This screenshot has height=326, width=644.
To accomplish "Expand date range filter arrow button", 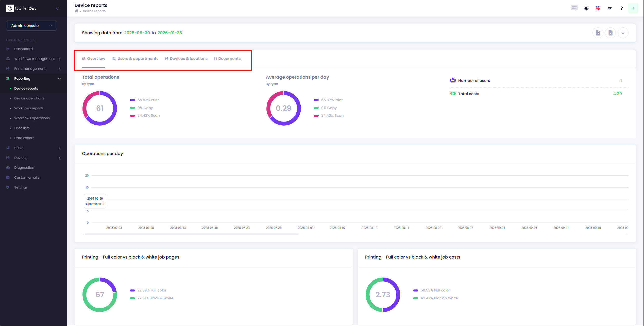I will click(x=623, y=33).
